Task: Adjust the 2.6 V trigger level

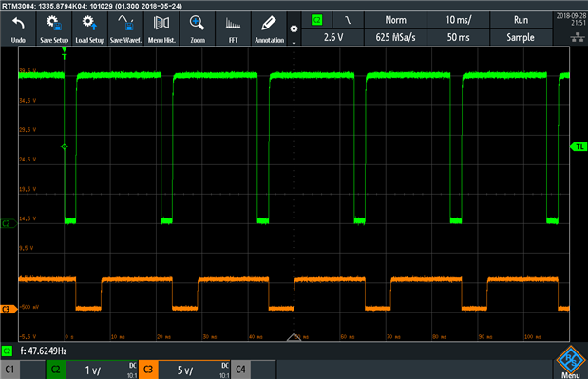Action: click(333, 37)
